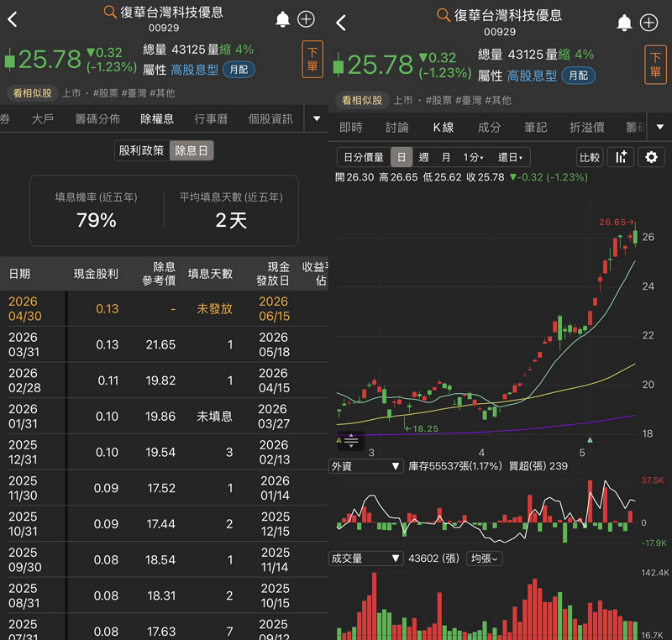Tap 看相似股 in right panel
The image size is (672, 640).
(362, 100)
